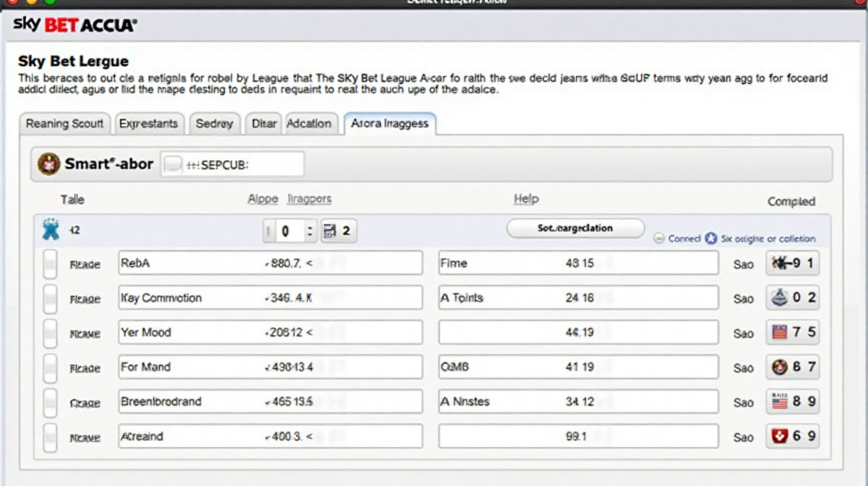Click the Sky Bet ACCA logo
This screenshot has width=868, height=486.
pyautogui.click(x=75, y=25)
